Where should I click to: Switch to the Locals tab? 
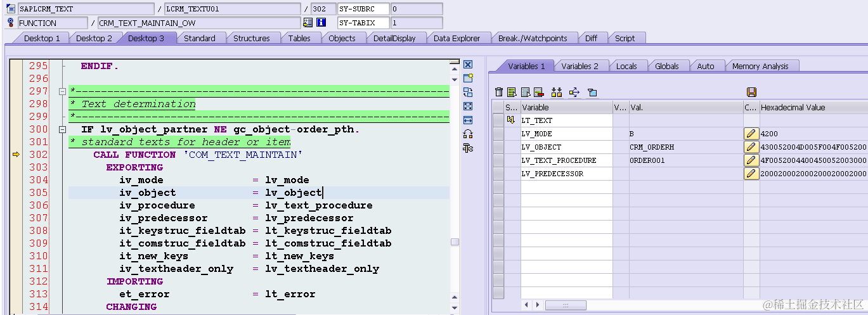626,67
